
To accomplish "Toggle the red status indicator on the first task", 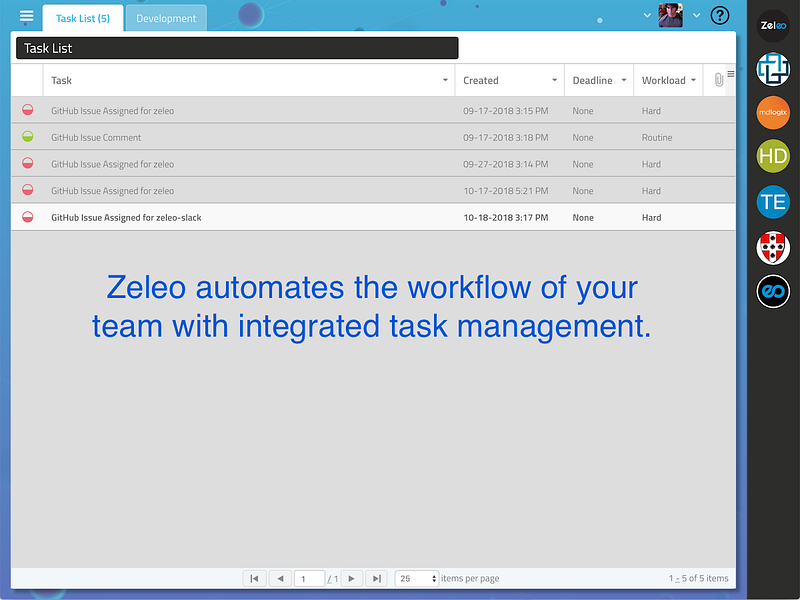I will (x=27, y=110).
